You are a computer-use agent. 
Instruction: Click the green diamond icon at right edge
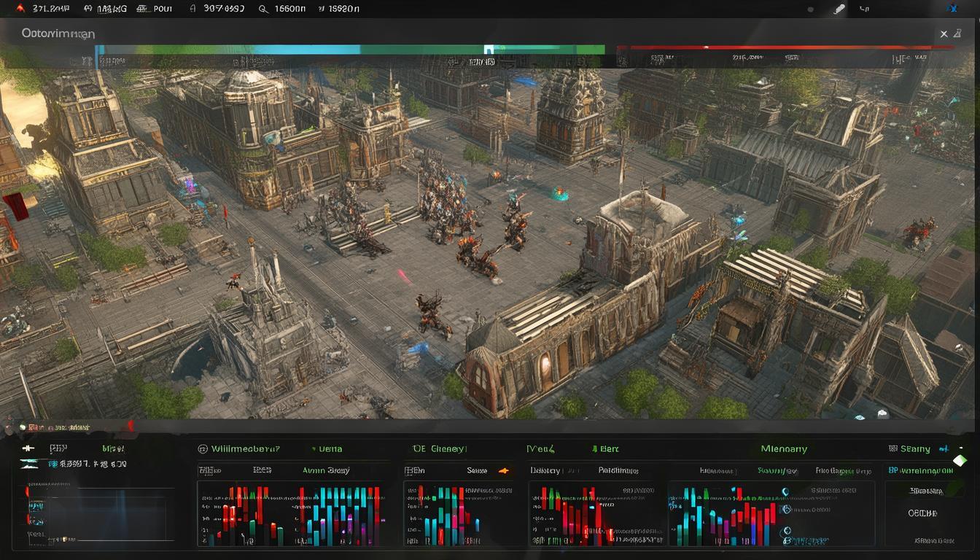960,460
